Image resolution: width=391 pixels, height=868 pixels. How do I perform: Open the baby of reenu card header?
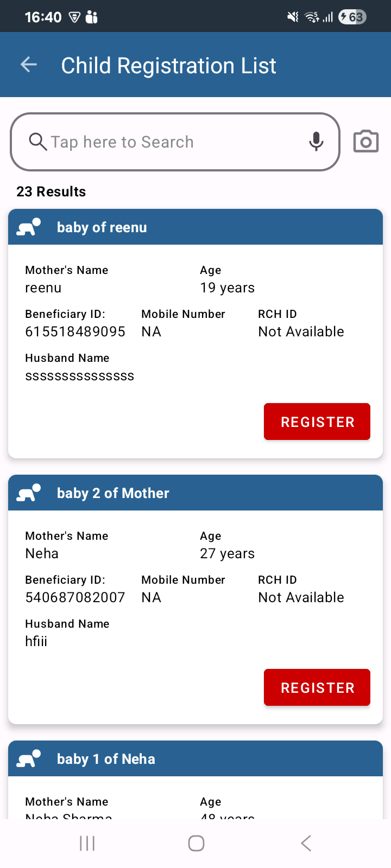click(x=195, y=227)
